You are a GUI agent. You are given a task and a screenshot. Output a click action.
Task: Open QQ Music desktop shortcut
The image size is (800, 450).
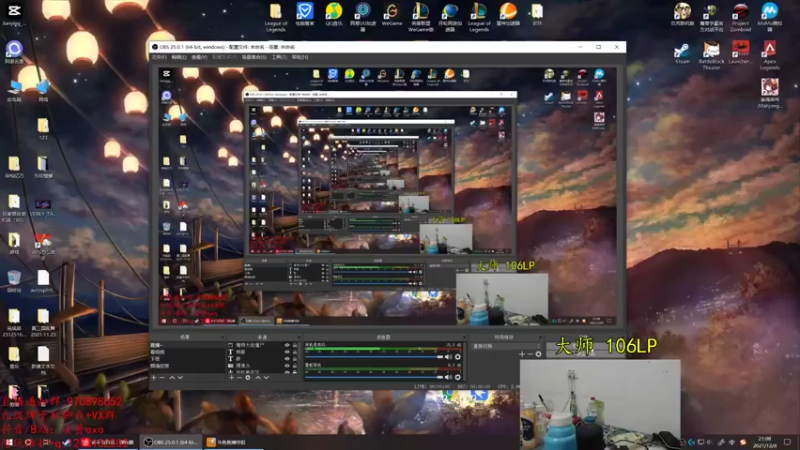coord(334,14)
